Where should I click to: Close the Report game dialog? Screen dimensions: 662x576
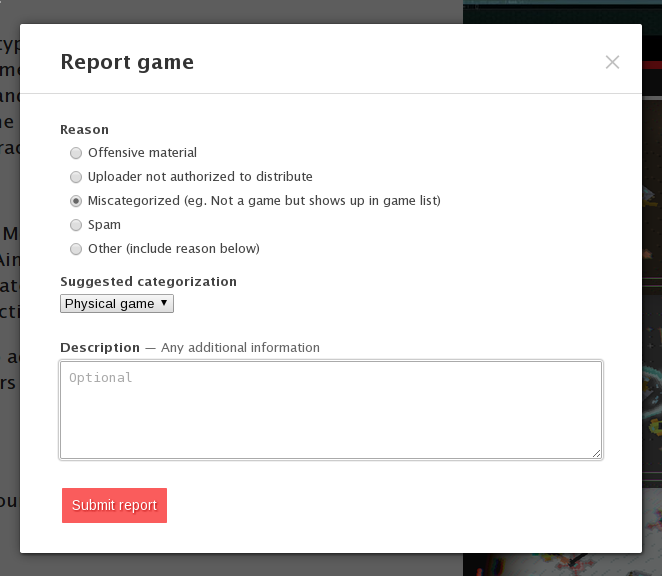click(x=612, y=62)
